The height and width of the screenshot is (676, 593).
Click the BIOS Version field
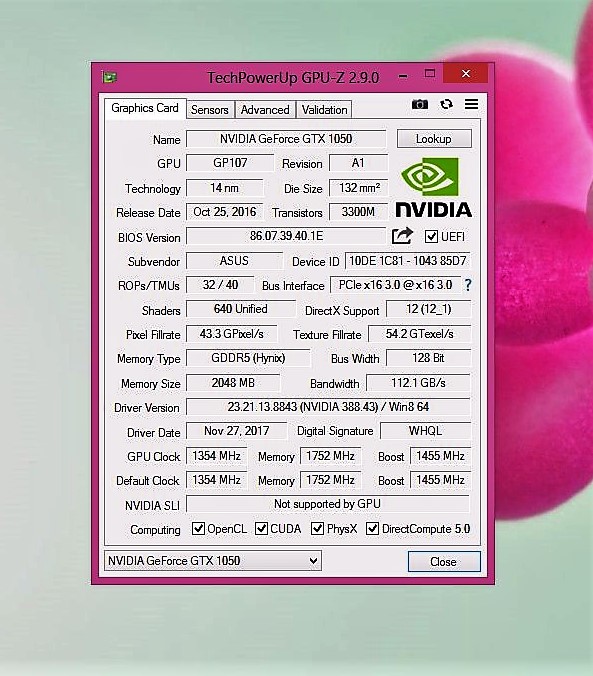pyautogui.click(x=286, y=236)
